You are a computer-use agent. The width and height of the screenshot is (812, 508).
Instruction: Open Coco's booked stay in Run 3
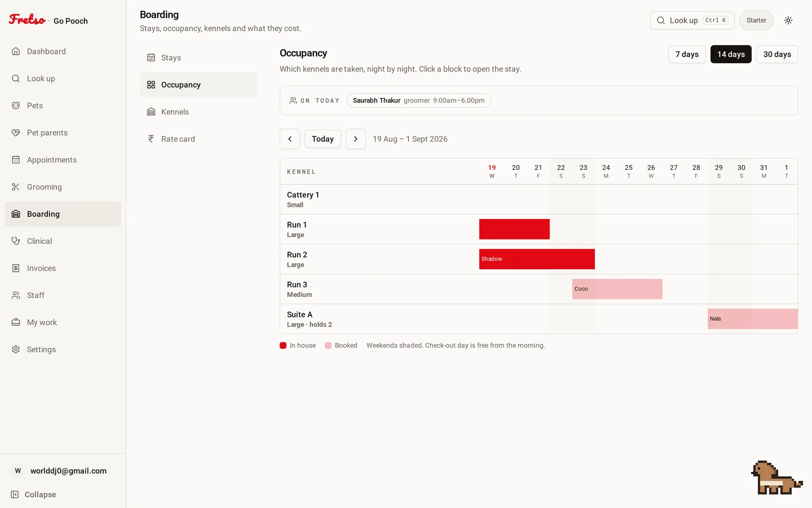click(x=617, y=289)
